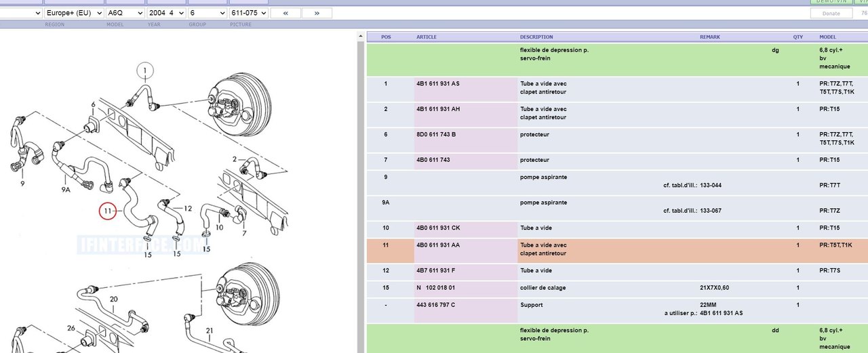The image size is (868, 353).
Task: Click the previous picture « button
Action: tap(285, 13)
